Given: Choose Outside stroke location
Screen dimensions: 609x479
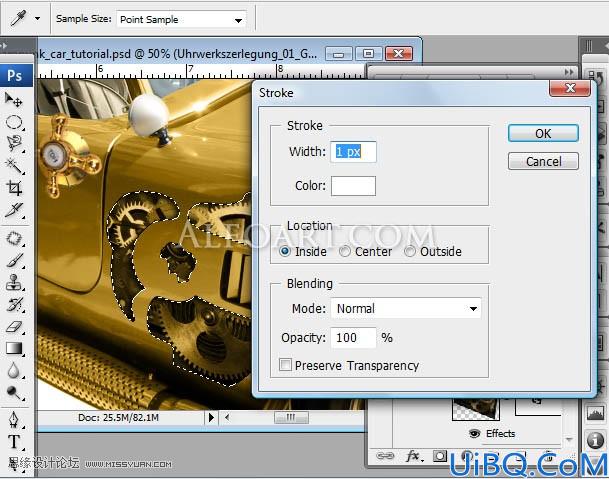Looking at the screenshot, I should tap(410, 251).
